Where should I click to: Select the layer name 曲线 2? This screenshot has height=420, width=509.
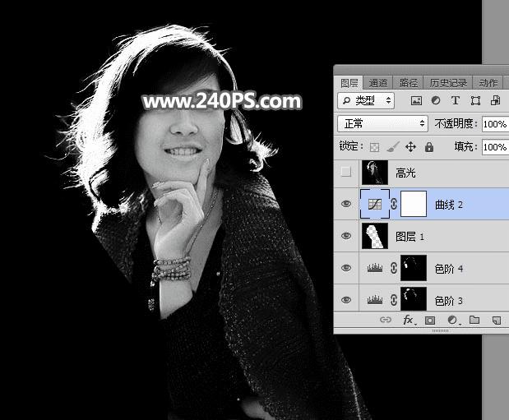point(449,205)
